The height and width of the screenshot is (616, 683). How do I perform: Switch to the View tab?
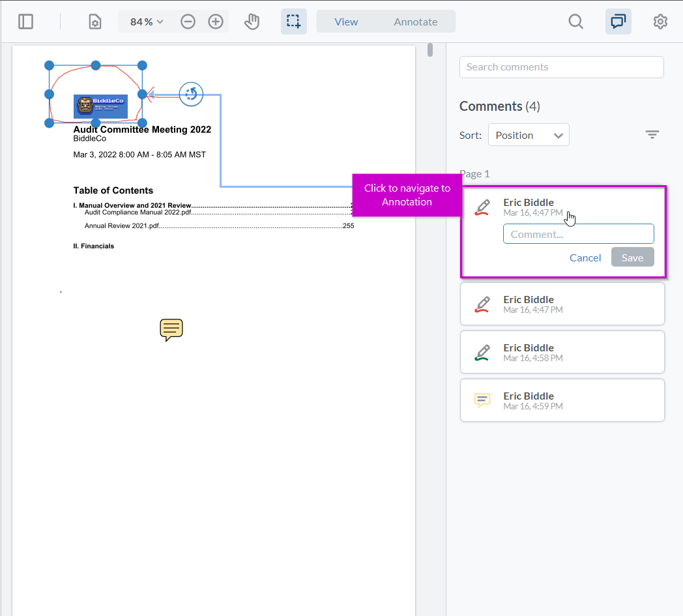point(346,22)
